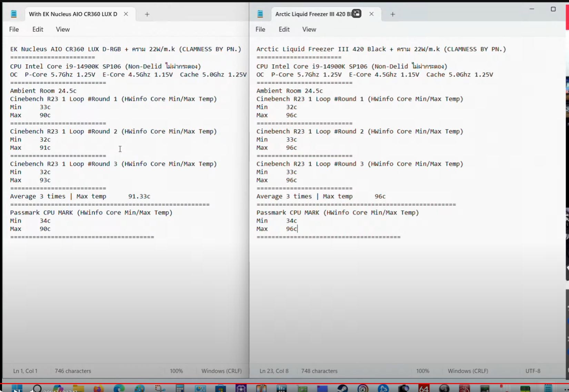This screenshot has height=392, width=569.
Task: Click the Notepad icon in the taskbar
Action: [x=548, y=389]
